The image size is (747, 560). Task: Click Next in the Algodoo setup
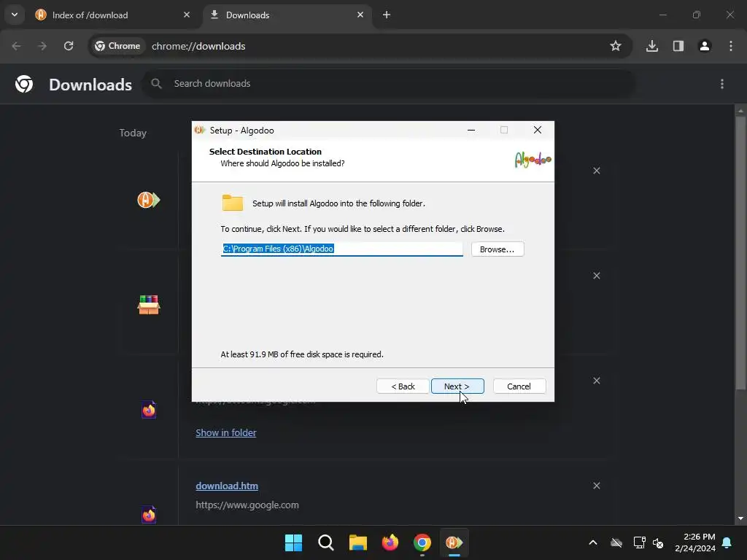(457, 386)
